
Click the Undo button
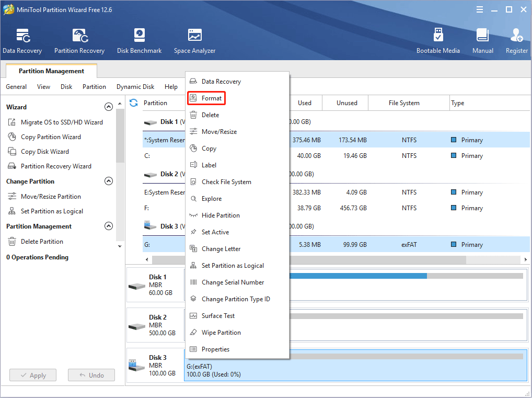pos(91,375)
